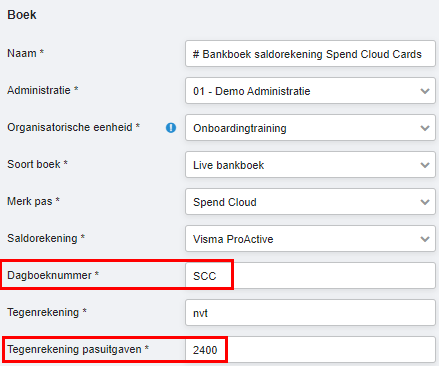The image size is (439, 366).
Task: Open the Saldorekening dropdown showing Visma ProActive
Action: pos(310,239)
